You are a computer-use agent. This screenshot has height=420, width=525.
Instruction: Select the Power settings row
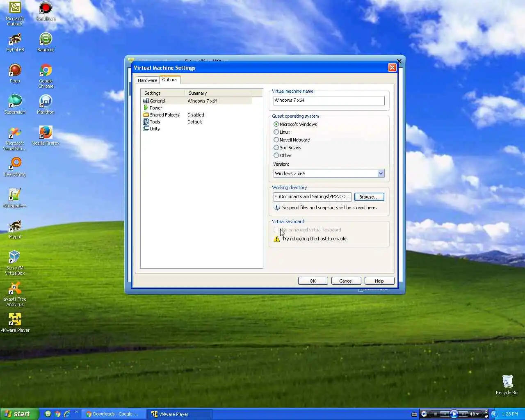(x=197, y=108)
